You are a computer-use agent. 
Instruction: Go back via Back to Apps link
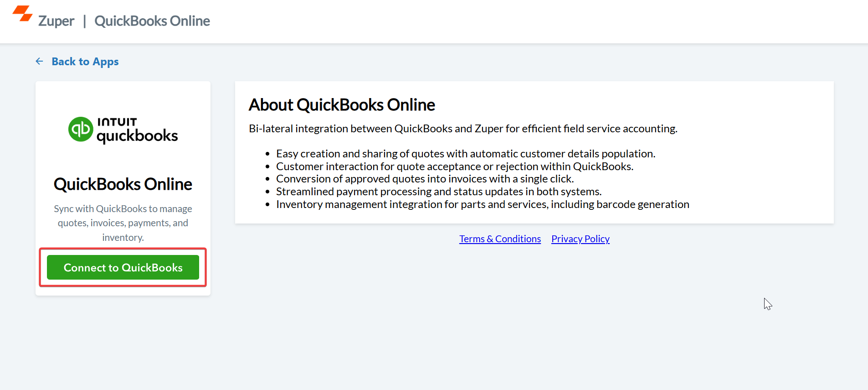85,62
